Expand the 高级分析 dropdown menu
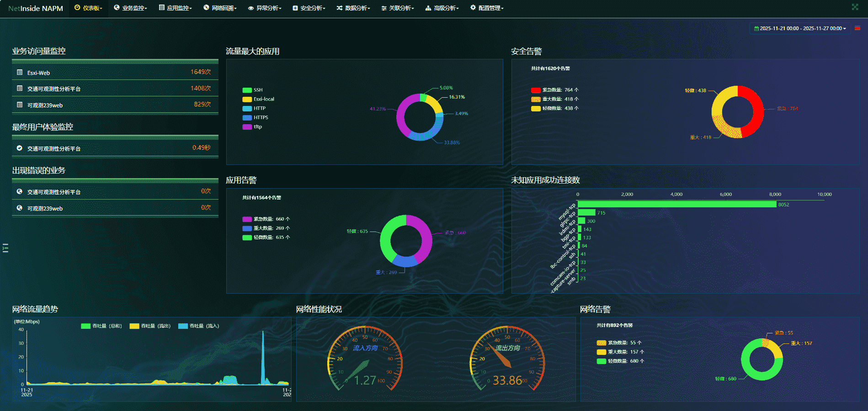This screenshot has height=411, width=868. 442,8
